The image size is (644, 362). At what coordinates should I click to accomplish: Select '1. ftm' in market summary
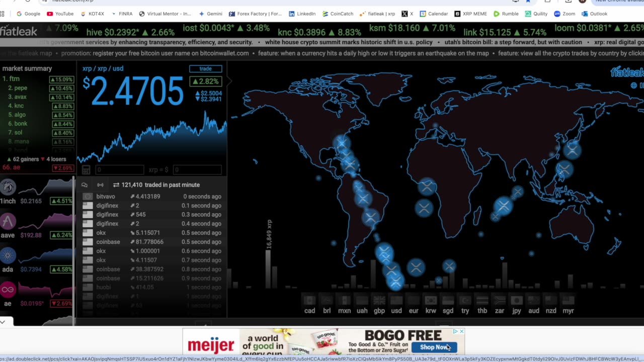click(x=38, y=79)
